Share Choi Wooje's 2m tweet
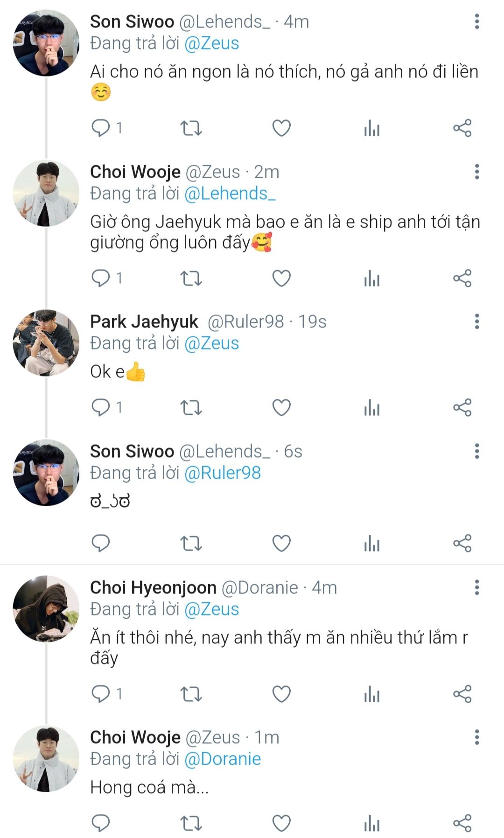The image size is (504, 838). (462, 279)
